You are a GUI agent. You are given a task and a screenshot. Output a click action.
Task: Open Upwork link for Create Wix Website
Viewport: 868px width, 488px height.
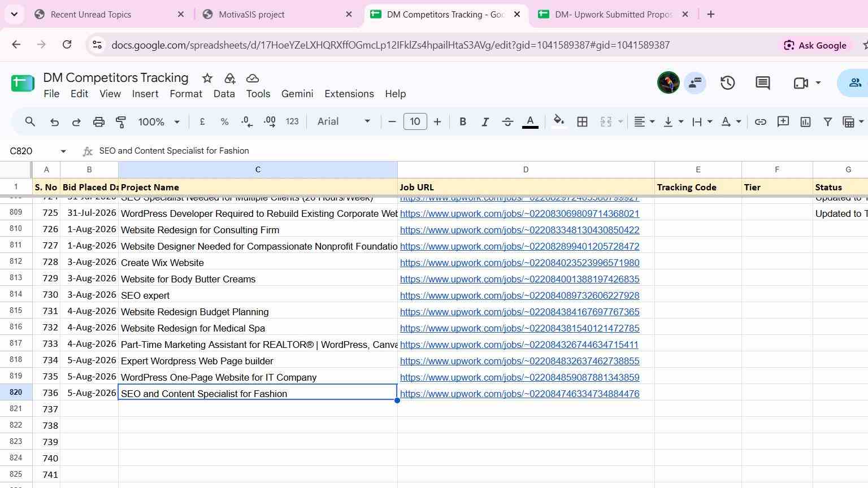pyautogui.click(x=519, y=263)
